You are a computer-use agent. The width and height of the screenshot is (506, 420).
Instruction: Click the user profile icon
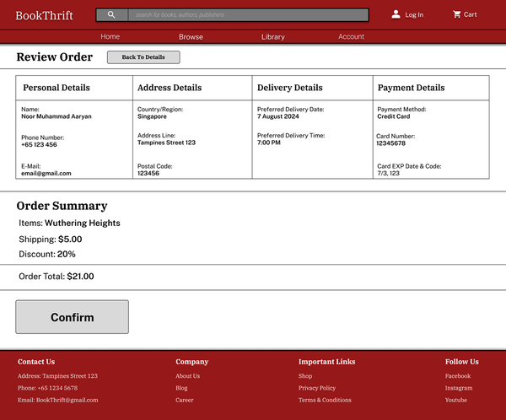pos(396,14)
